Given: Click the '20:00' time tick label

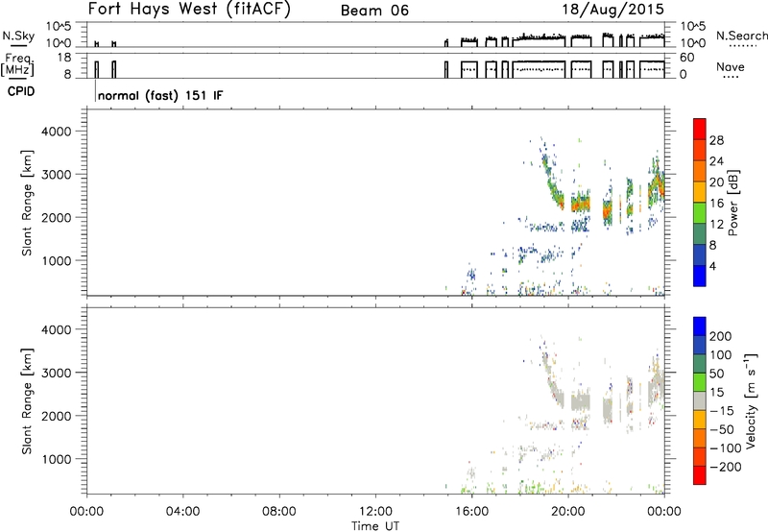Looking at the screenshot, I should click(x=568, y=512).
